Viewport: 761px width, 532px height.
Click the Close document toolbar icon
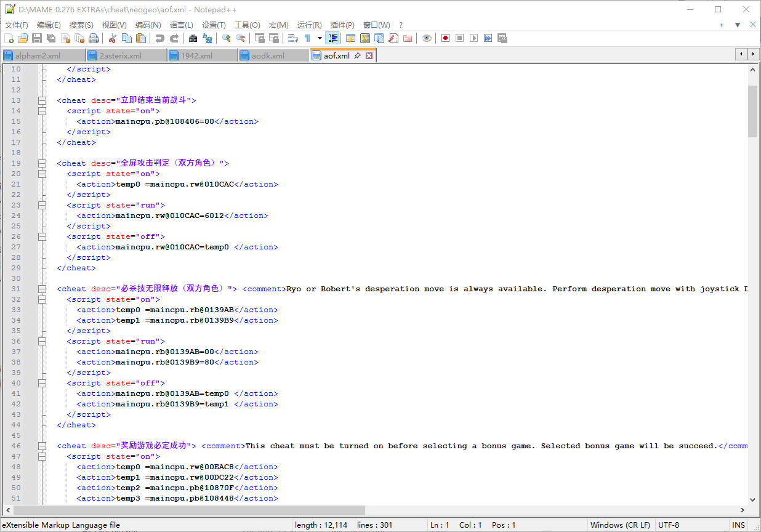pyautogui.click(x=65, y=38)
